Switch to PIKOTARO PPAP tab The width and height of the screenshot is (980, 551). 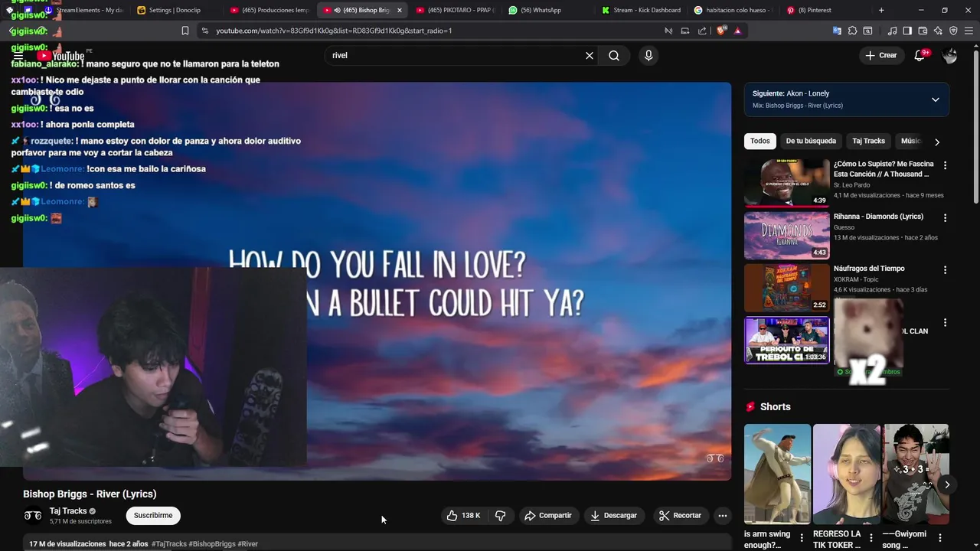(456, 10)
